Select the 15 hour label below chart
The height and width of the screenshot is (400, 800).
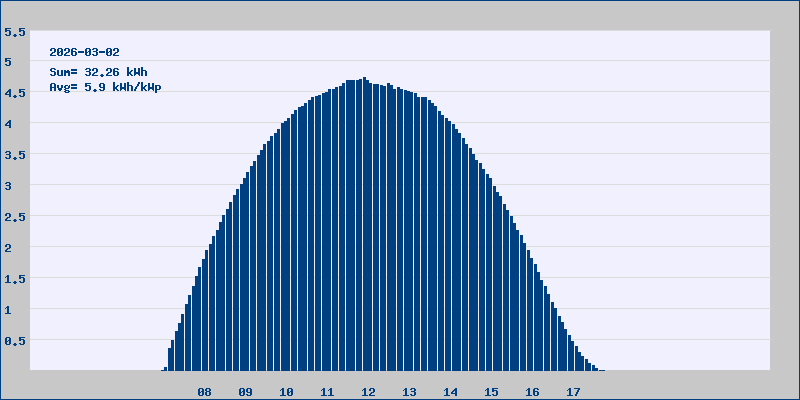coord(491,391)
